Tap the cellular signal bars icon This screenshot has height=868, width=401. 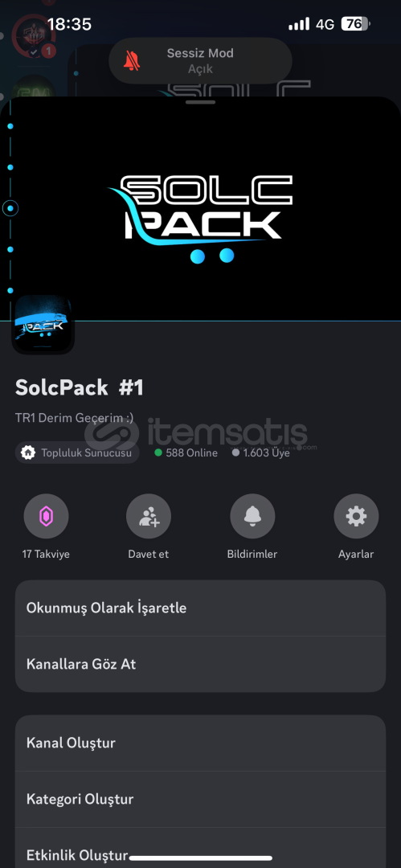pyautogui.click(x=299, y=24)
